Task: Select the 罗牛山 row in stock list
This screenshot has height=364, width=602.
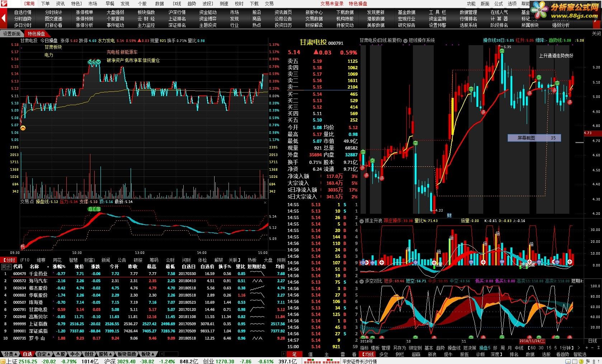Action: click(x=143, y=338)
